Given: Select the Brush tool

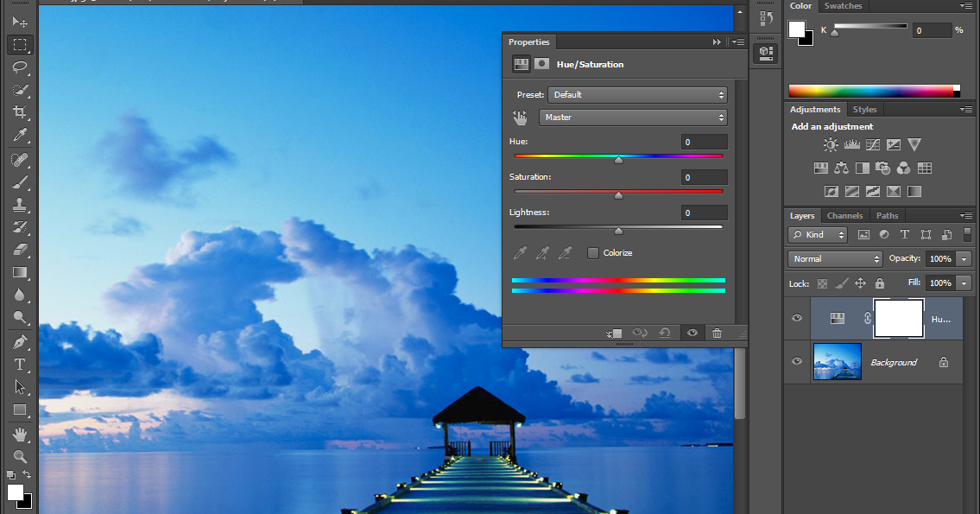Looking at the screenshot, I should point(20,182).
